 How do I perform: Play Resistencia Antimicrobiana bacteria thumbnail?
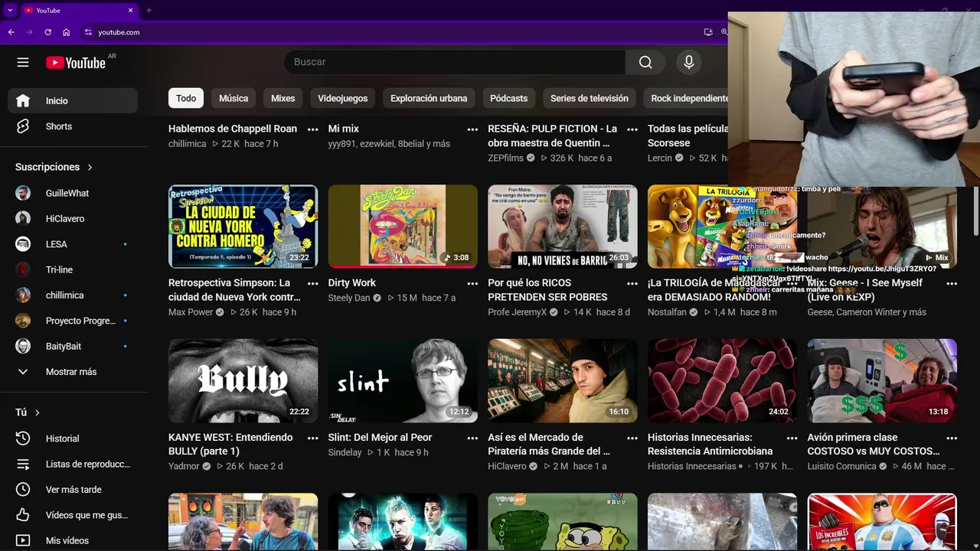pos(722,380)
